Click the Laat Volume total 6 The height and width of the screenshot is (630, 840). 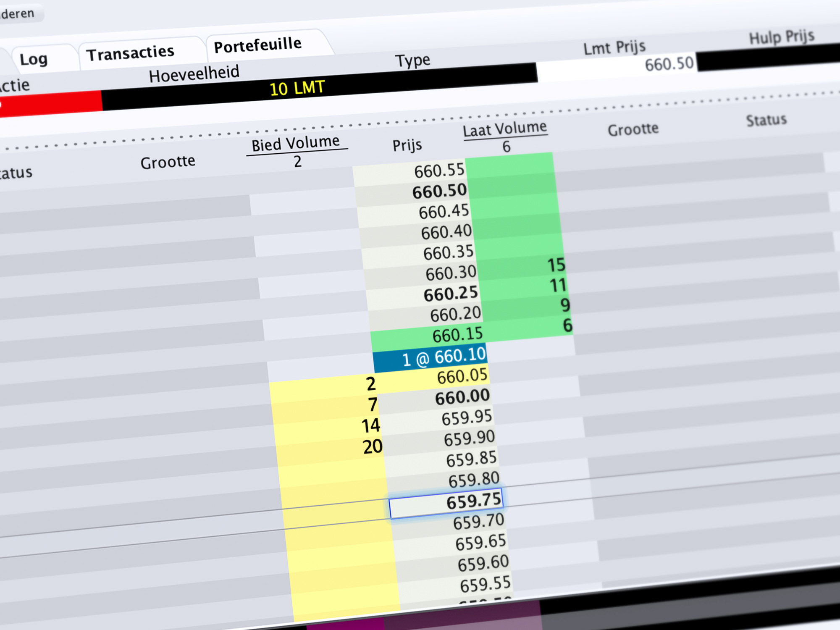[x=507, y=147]
